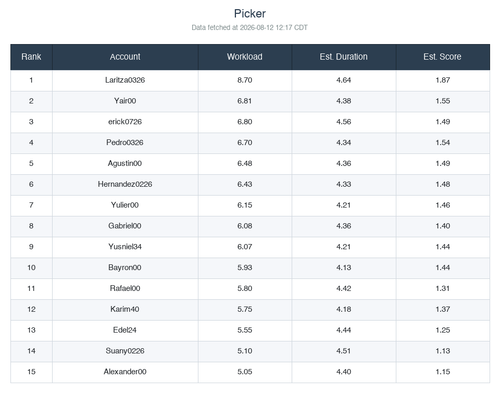Select account Yair00
Image resolution: width=500 pixels, height=398 pixels.
pos(125,101)
